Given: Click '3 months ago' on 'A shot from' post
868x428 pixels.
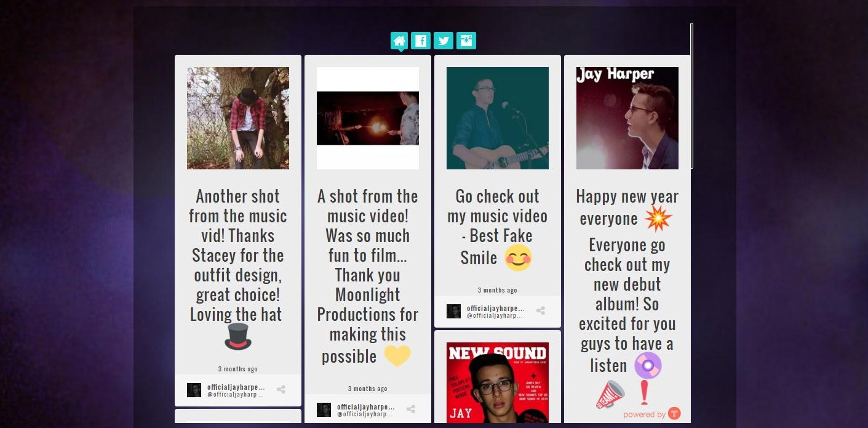Looking at the screenshot, I should [x=368, y=389].
